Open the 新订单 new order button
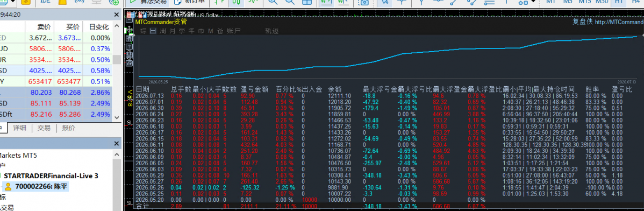Image resolution: width=644 pixels, height=211 pixels. pos(190,2)
